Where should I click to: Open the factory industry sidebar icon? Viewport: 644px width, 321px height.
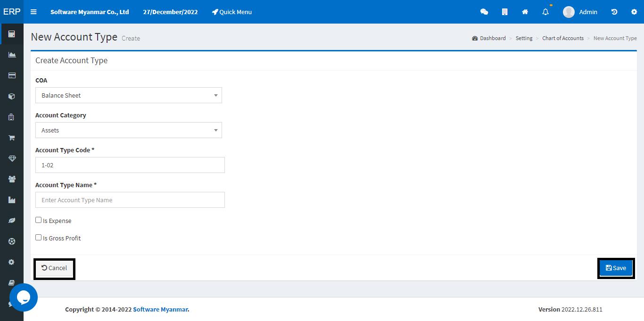(12, 200)
